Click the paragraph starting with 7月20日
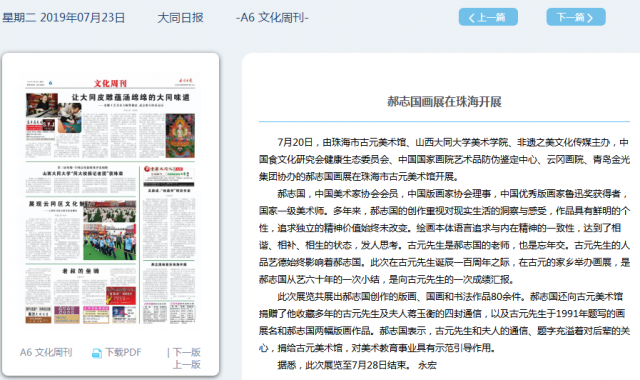The height and width of the screenshot is (380, 640). pos(444,159)
